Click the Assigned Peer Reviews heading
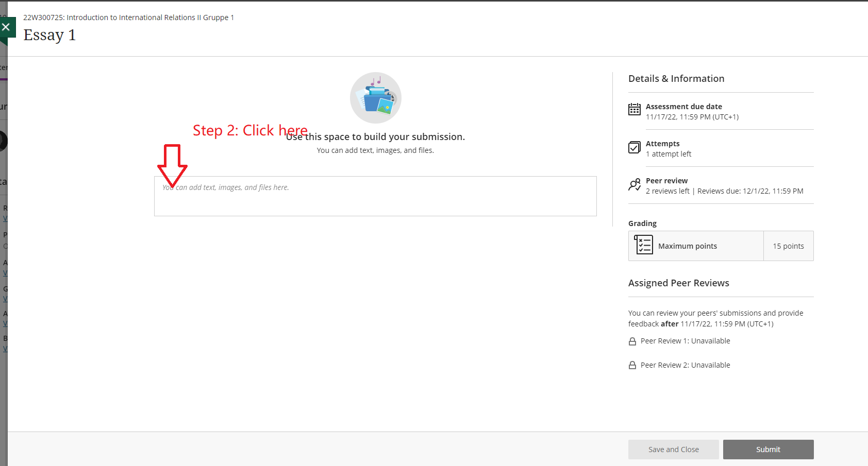 (678, 283)
